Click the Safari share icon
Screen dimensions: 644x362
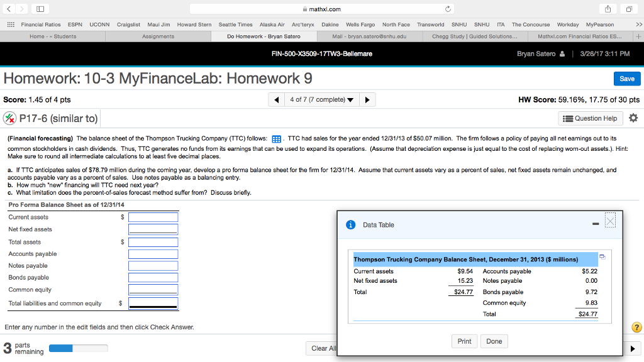tap(609, 9)
